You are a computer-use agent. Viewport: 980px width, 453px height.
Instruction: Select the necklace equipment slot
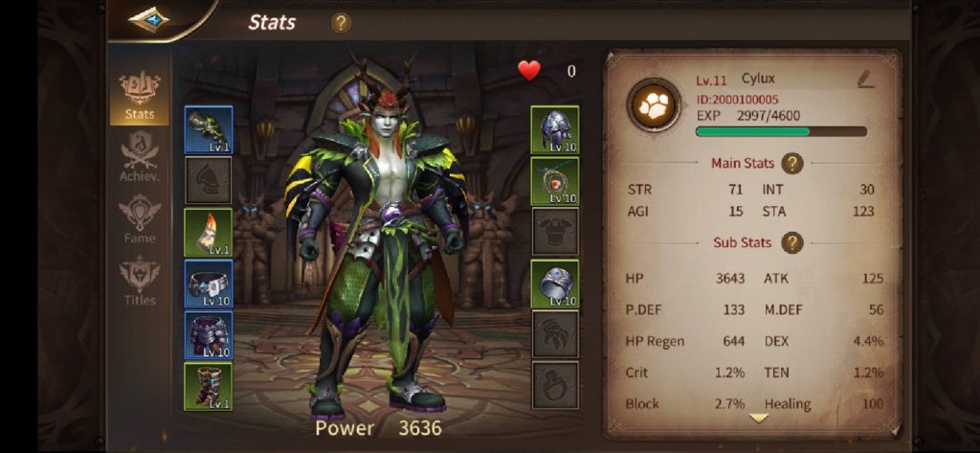click(x=554, y=181)
